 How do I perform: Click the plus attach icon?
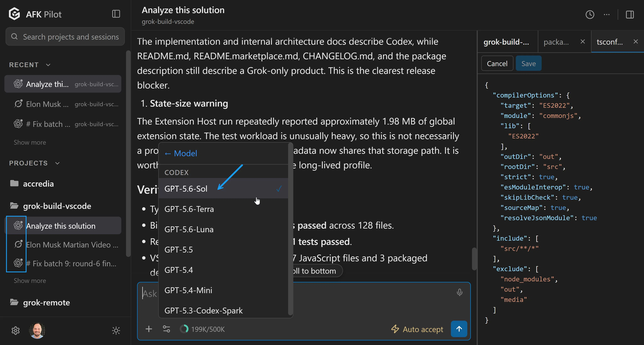(149, 329)
